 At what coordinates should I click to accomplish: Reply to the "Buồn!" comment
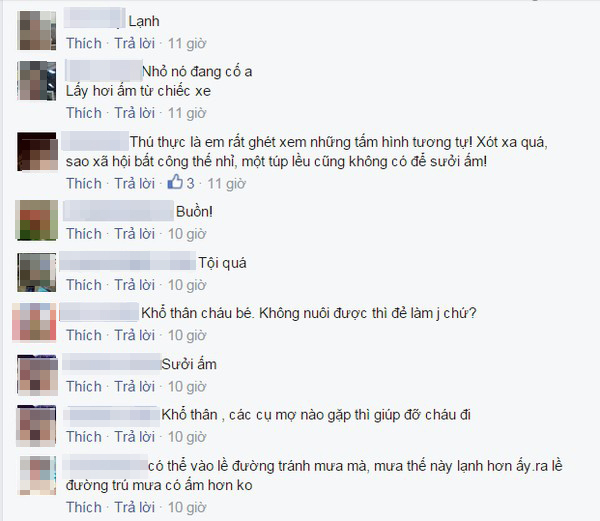135,234
